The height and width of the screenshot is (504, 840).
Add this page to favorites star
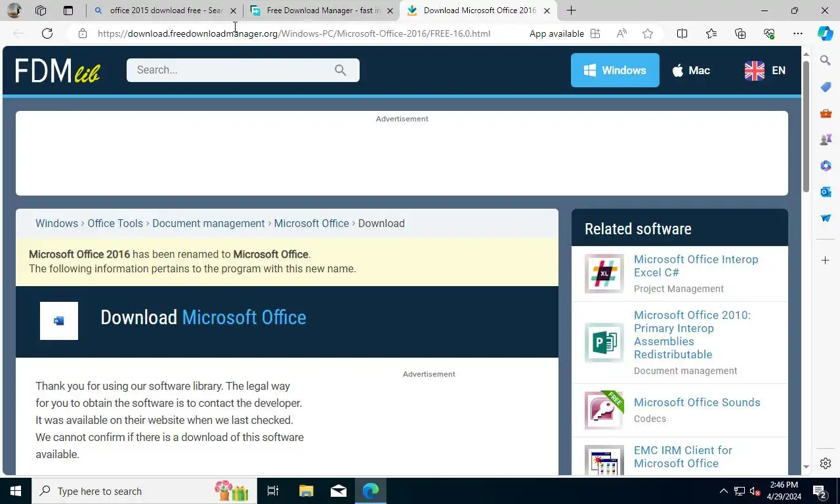pyautogui.click(x=648, y=33)
